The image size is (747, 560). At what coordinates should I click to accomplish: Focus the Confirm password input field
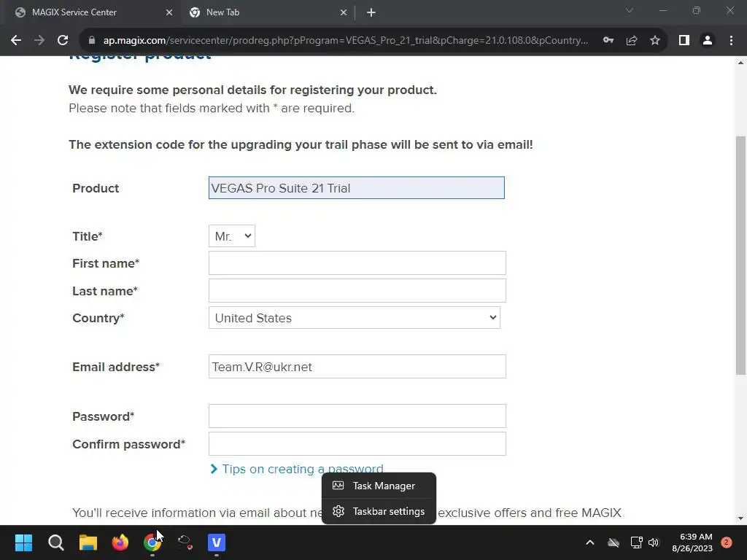pyautogui.click(x=357, y=444)
